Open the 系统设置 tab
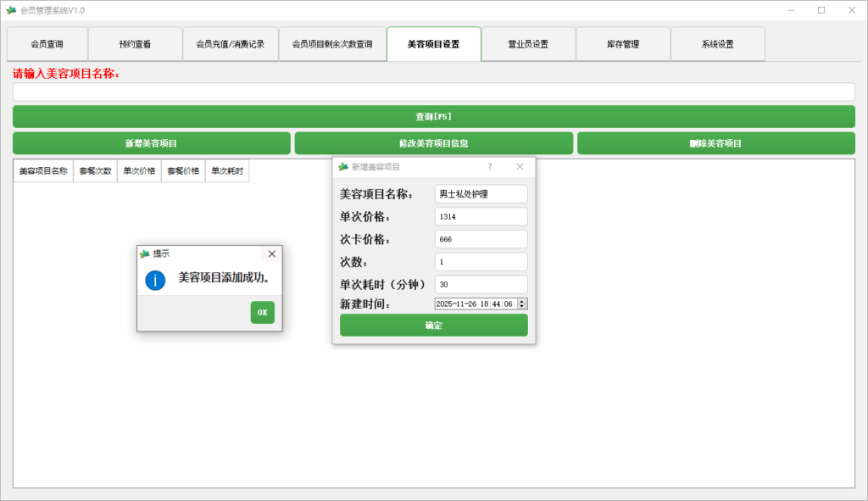The height and width of the screenshot is (501, 868). click(x=717, y=43)
